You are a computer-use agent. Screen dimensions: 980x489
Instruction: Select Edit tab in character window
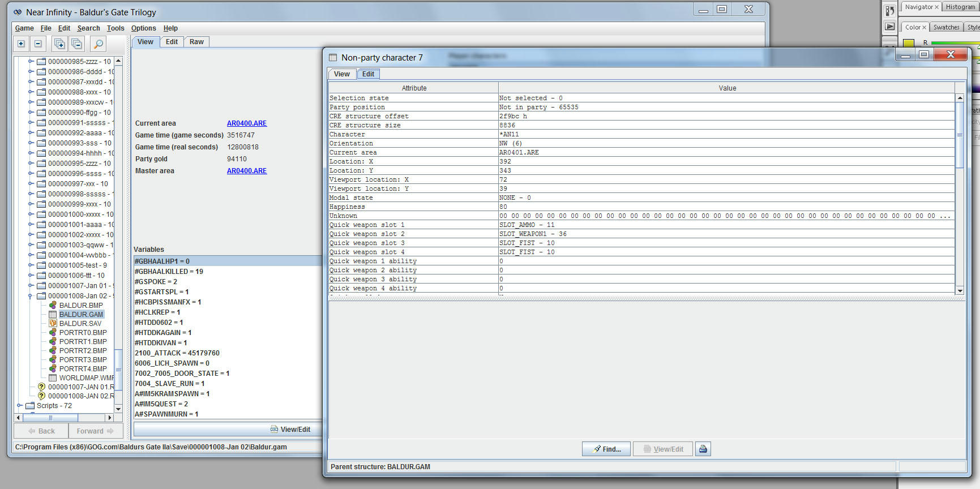click(368, 74)
